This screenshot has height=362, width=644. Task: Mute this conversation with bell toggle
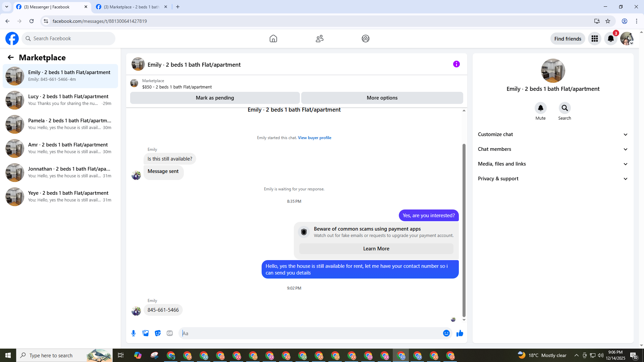540,108
